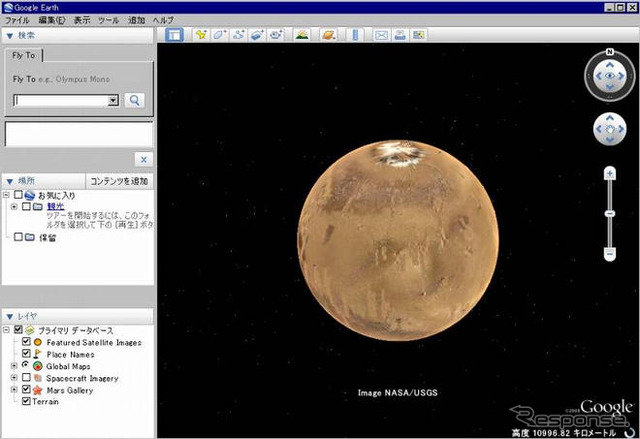This screenshot has height=439, width=640.
Task: Select 保留 folder label
Action: click(47, 237)
